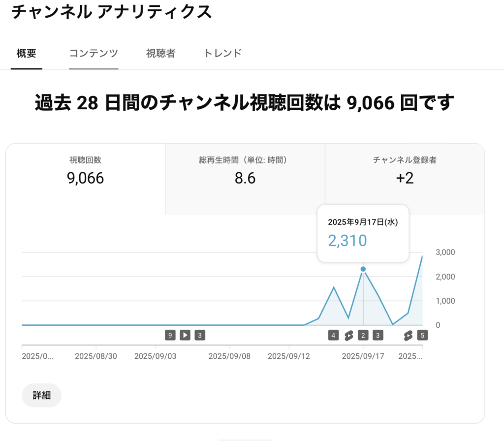
Task: Click the marker labeled 4 on the timeline
Action: [x=334, y=335]
